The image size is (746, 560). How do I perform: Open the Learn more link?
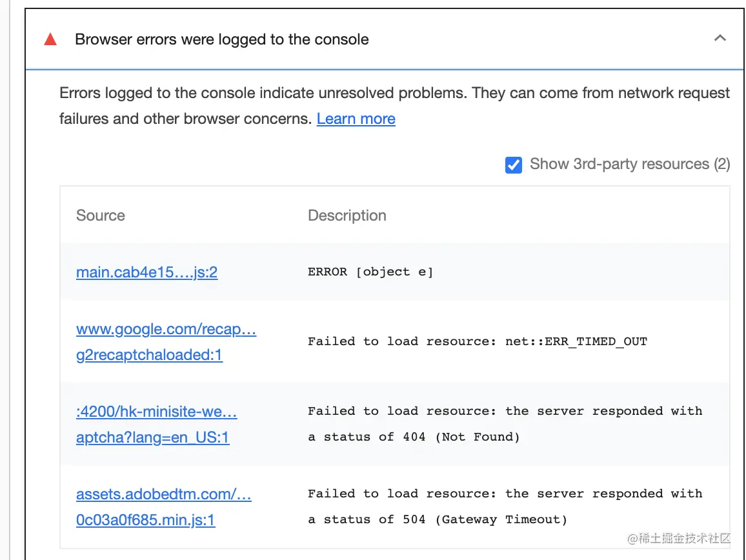356,119
